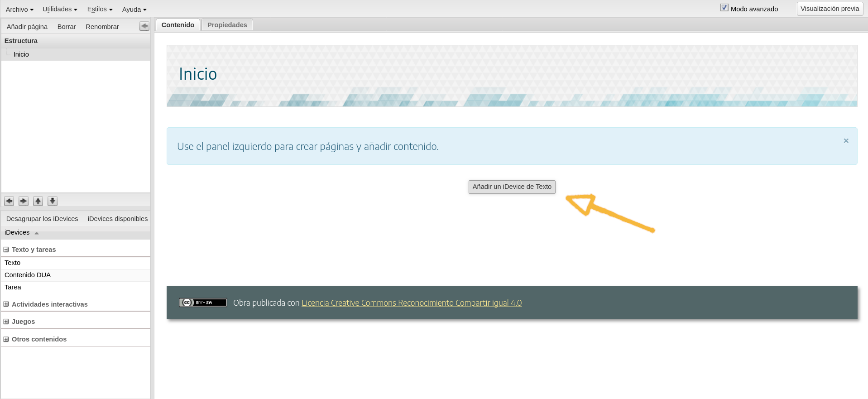The image size is (868, 399).
Task: Click the Visualización previa button
Action: (x=830, y=9)
